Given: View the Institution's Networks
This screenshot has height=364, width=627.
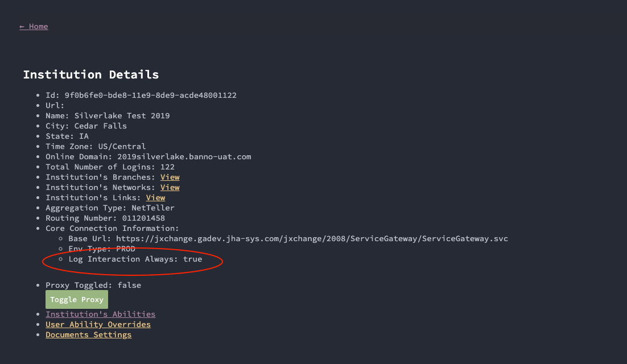Looking at the screenshot, I should 170,188.
